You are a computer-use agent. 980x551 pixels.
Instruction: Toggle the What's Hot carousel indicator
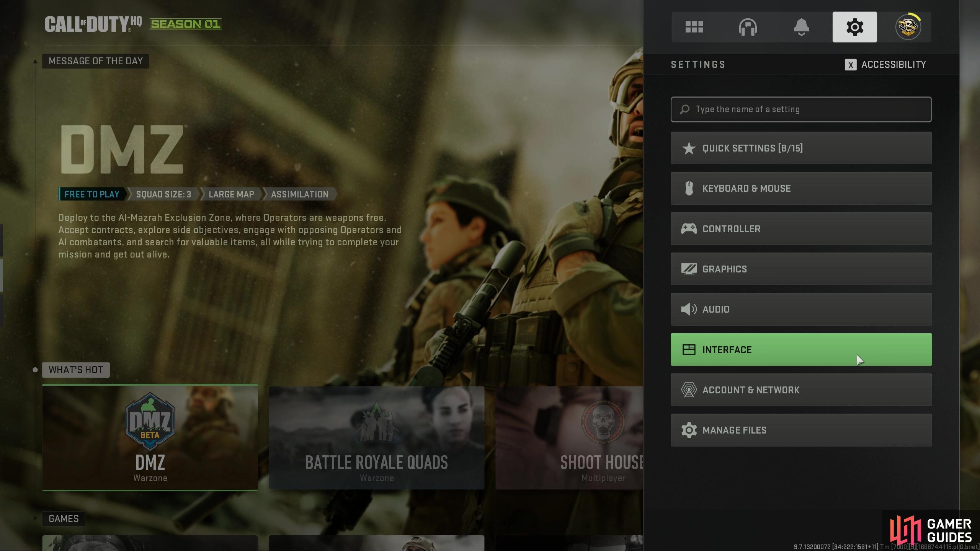click(x=36, y=369)
